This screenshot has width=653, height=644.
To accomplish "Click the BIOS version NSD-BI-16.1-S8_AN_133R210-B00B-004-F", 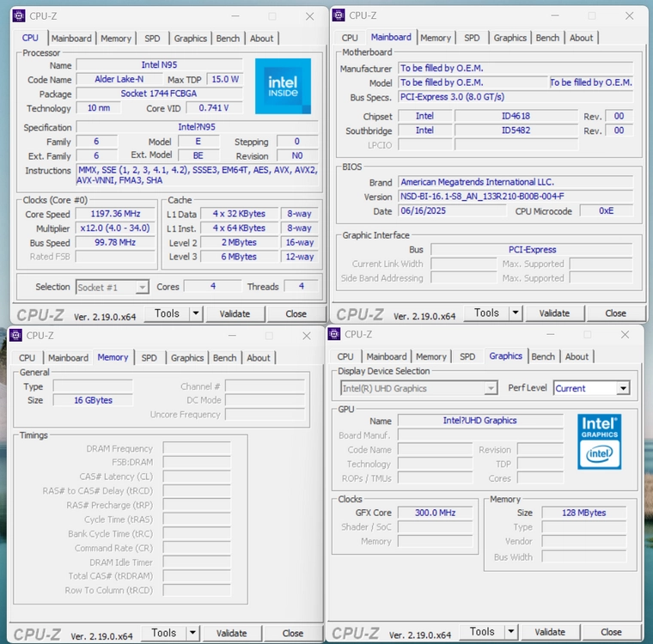I will pos(516,196).
